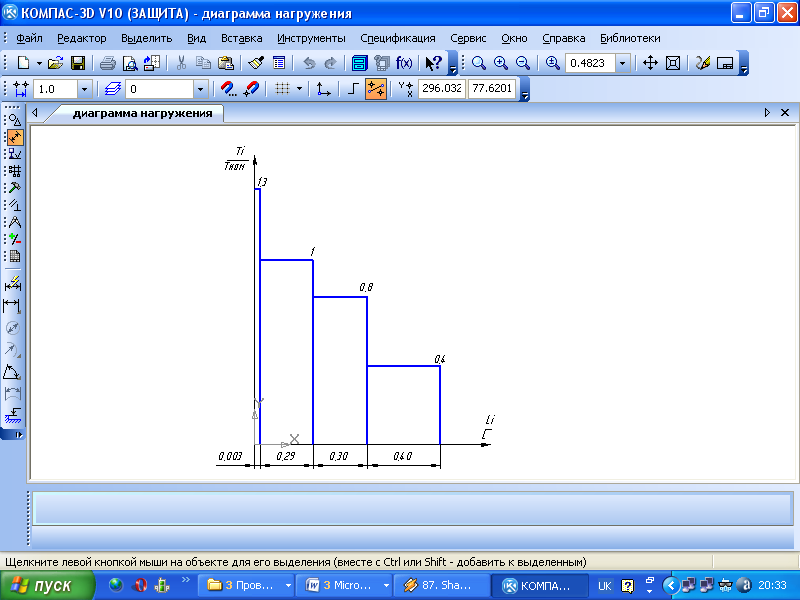Toggle the grid display icon

282,89
